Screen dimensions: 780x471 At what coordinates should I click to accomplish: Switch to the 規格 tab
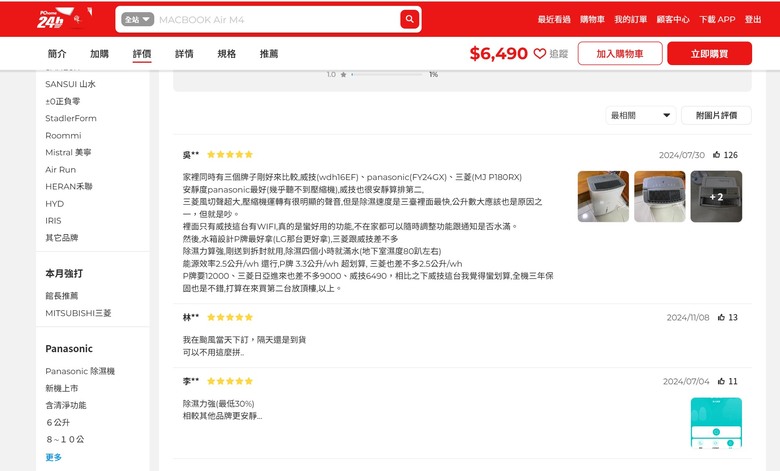(226, 54)
